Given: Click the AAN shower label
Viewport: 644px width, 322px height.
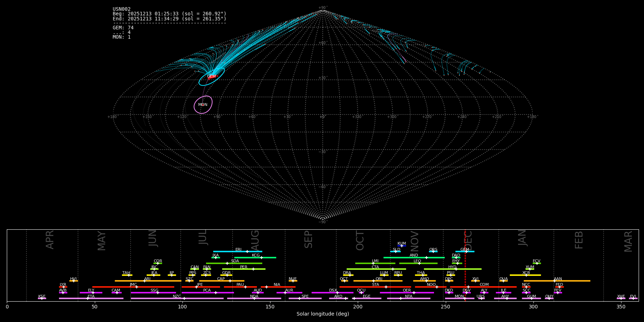Looking at the screenshot, I should 558,279.
